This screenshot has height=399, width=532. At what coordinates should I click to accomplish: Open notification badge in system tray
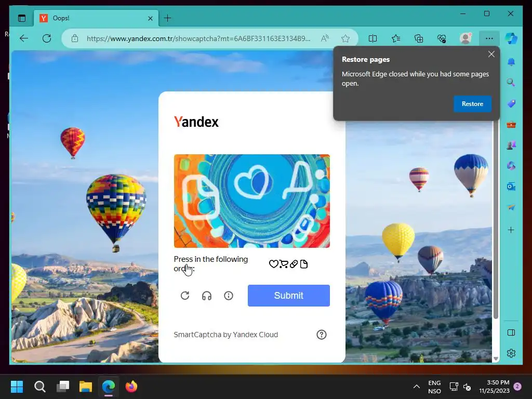pos(517,387)
